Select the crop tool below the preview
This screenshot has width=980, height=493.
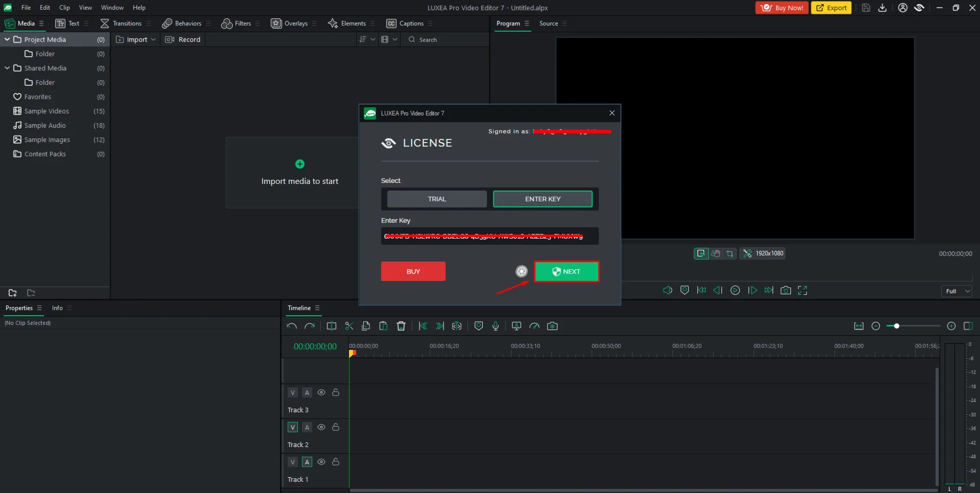coord(730,253)
